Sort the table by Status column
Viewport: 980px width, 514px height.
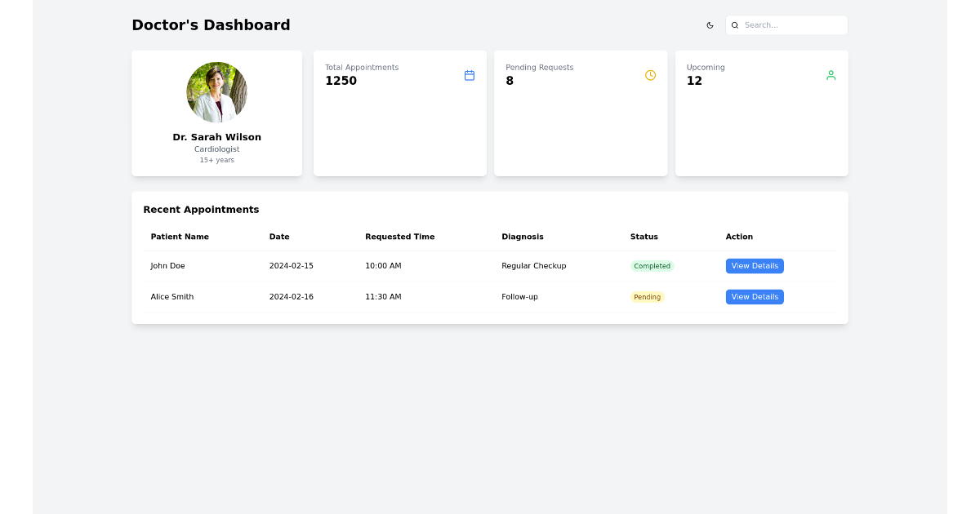point(644,237)
